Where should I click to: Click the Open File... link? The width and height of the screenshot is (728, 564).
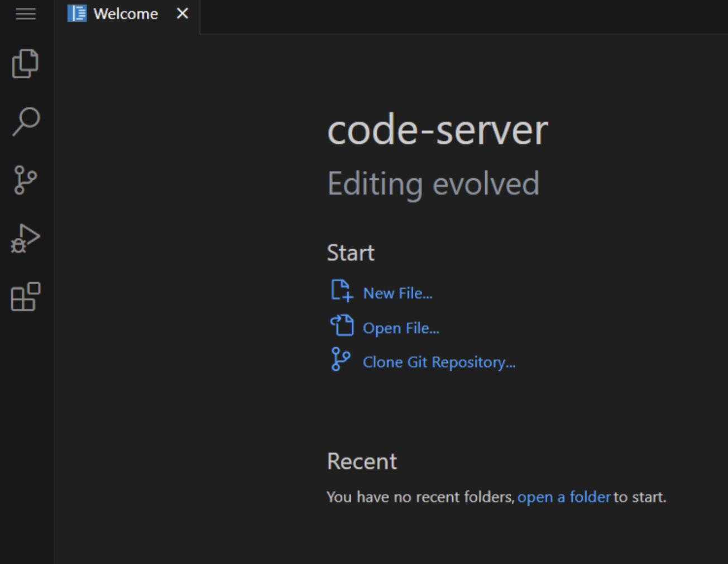(401, 328)
